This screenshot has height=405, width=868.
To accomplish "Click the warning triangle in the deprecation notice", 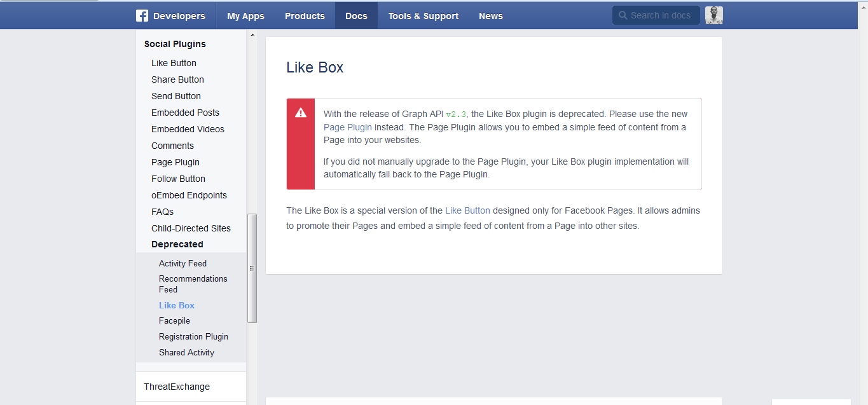I will (x=300, y=113).
